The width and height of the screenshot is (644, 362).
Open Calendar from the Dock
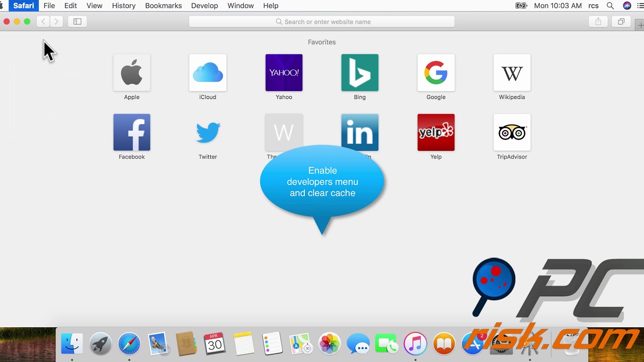pos(215,344)
